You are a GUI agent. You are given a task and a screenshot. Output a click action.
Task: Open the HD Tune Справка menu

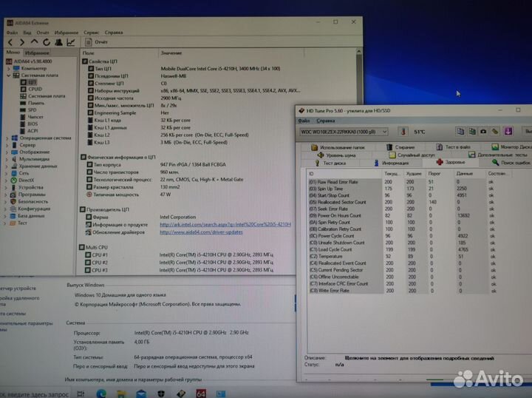tap(325, 121)
